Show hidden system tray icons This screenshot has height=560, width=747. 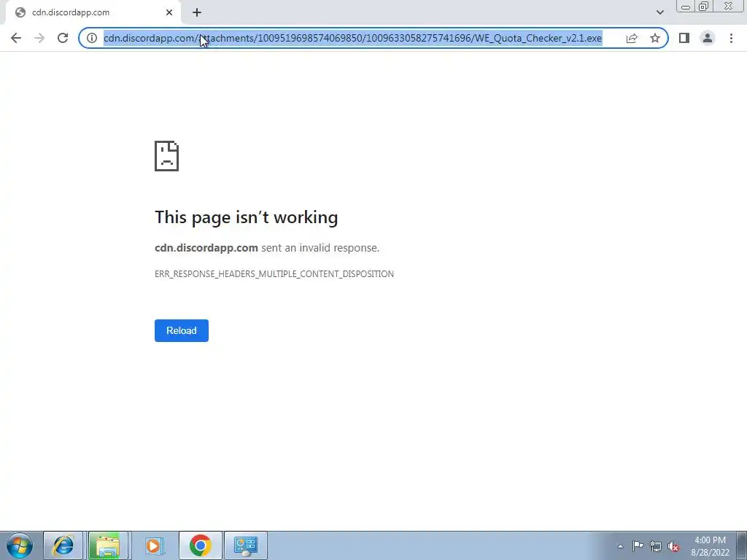coord(620,546)
